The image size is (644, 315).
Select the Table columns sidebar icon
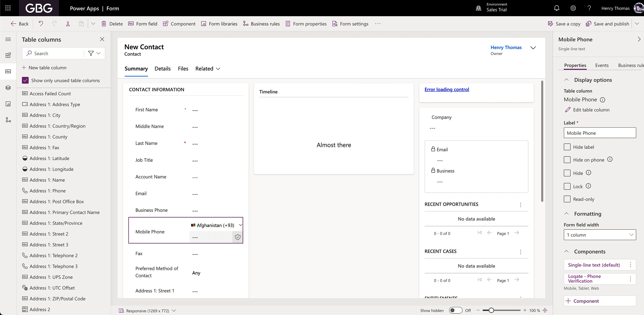[x=8, y=71]
